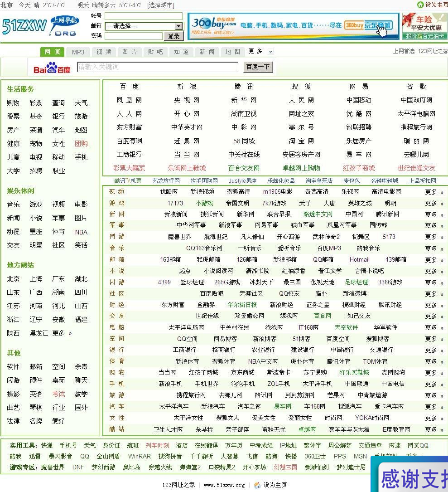Viewport: 448px width, 492px height.
Task: Click 彩票 under 生活服务
Action: 36,103
